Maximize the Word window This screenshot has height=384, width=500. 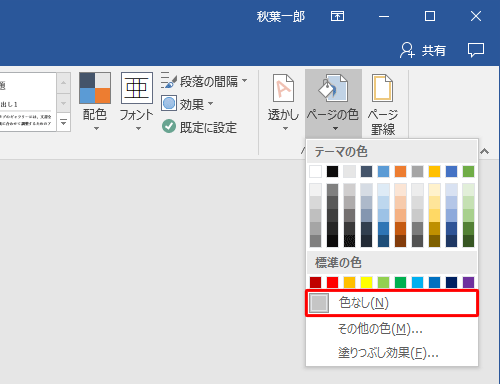pos(430,16)
